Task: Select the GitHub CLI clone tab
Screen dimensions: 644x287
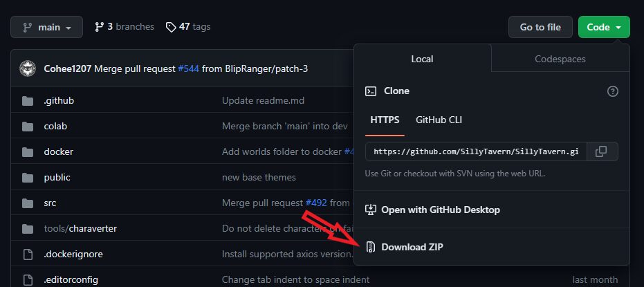Action: tap(439, 120)
